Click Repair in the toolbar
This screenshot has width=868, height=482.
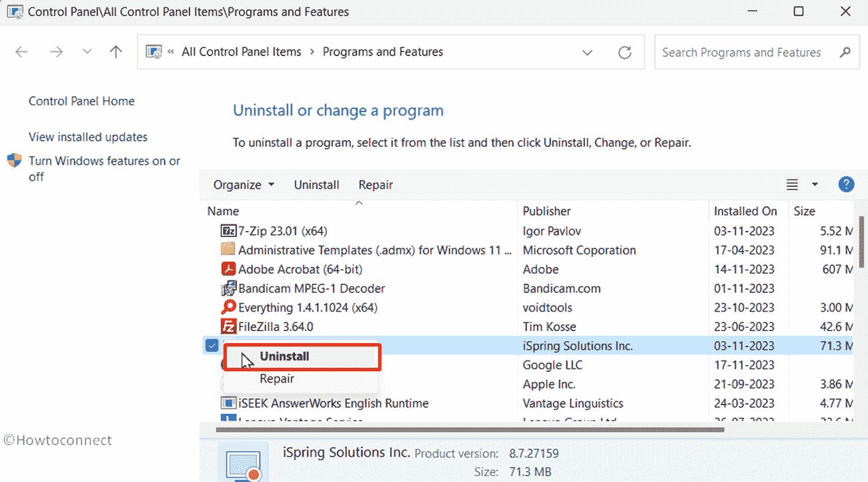(376, 185)
